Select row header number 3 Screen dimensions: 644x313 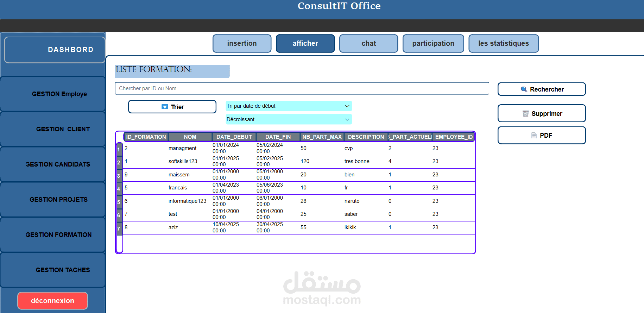click(x=119, y=176)
